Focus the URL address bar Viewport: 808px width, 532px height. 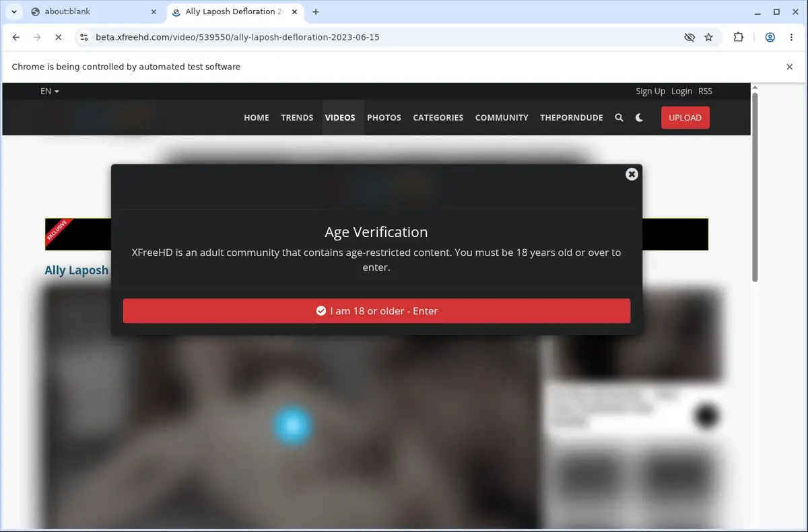coord(384,37)
